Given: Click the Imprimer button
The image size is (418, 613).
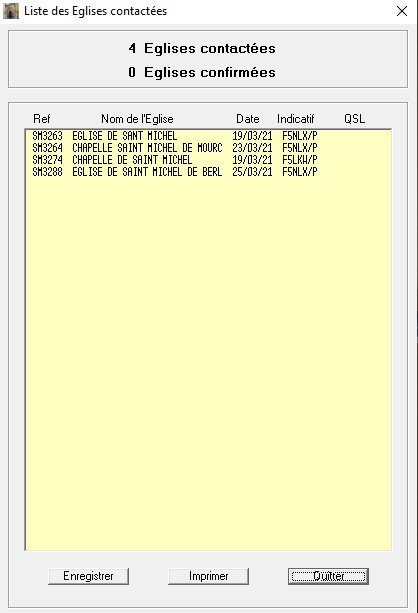Looking at the screenshot, I should click(x=208, y=576).
